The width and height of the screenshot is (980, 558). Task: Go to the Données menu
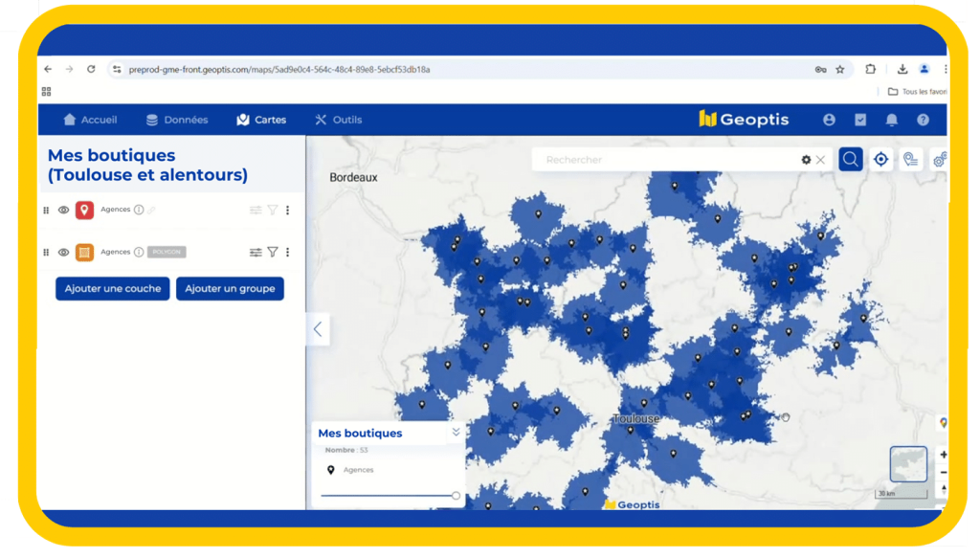tap(177, 120)
